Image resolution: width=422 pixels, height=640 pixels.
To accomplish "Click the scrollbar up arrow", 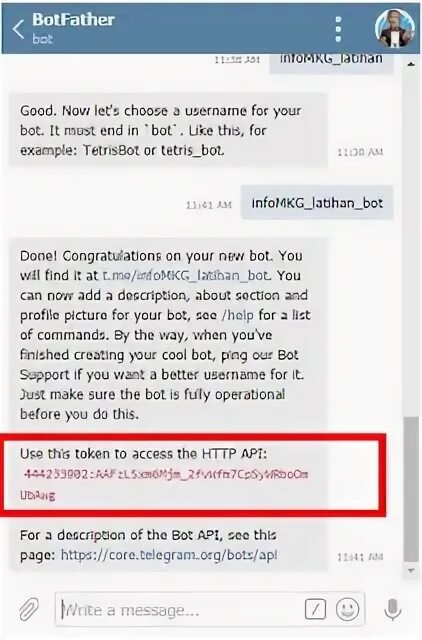I will [x=411, y=64].
